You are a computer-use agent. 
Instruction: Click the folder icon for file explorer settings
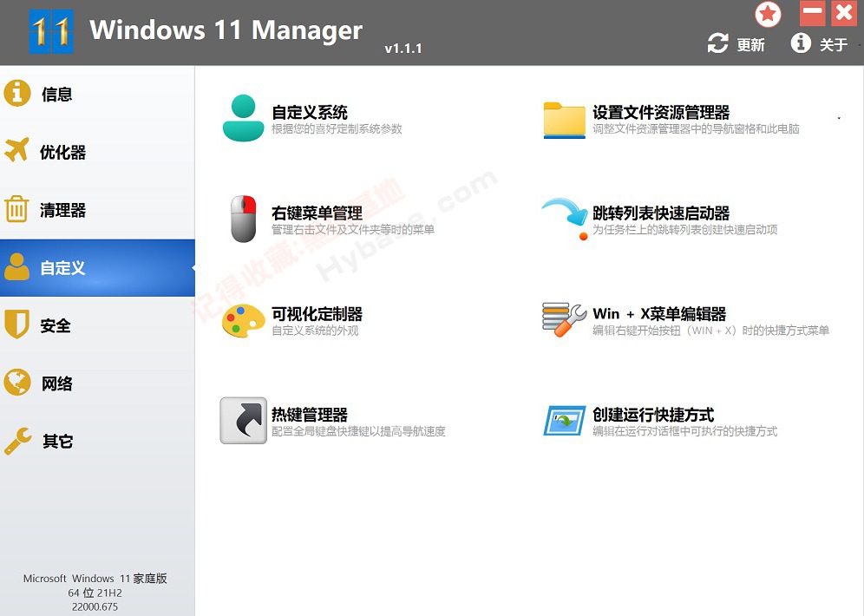[564, 120]
